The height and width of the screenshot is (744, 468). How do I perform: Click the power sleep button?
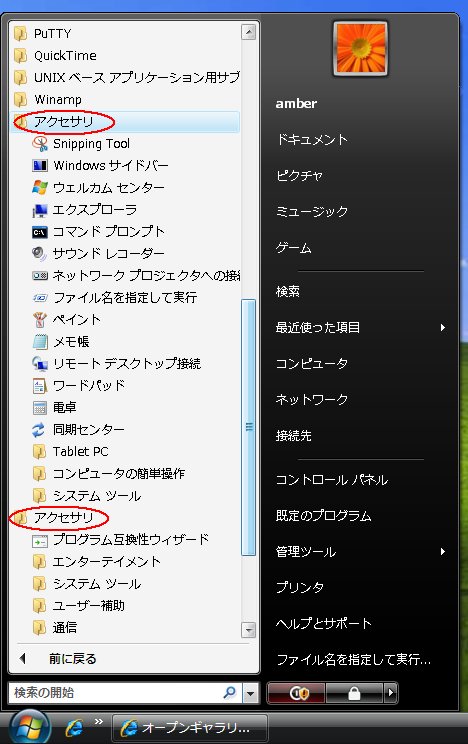[297, 693]
